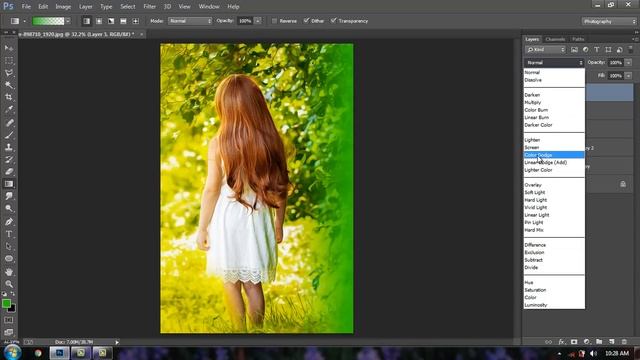Screen dimensions: 640x360
Task: Click the gradient preview bar
Action: pyautogui.click(x=48, y=21)
